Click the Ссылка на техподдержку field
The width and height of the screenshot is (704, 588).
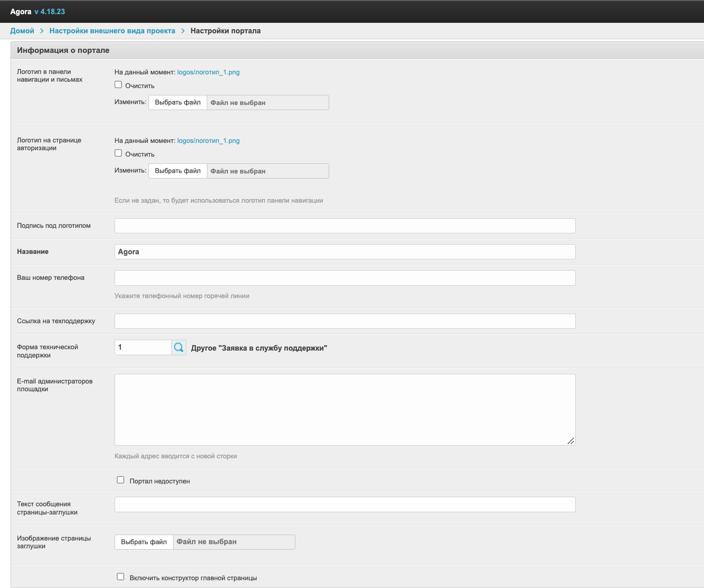click(345, 321)
